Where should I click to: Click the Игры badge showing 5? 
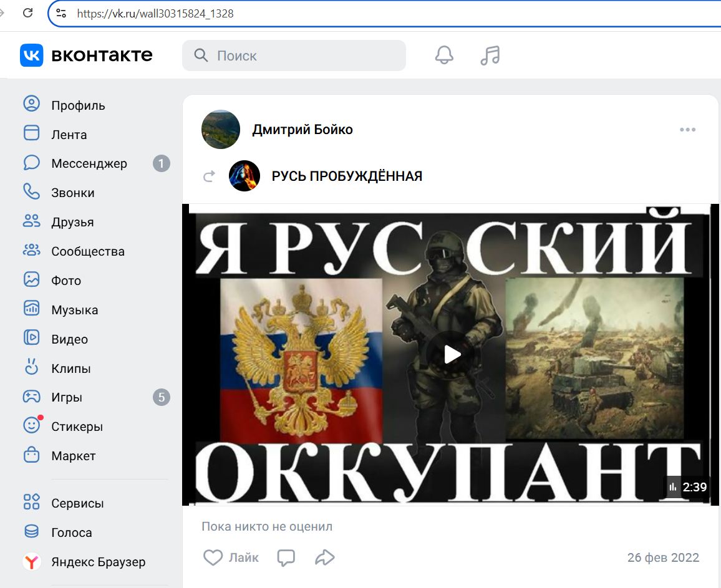(x=162, y=397)
